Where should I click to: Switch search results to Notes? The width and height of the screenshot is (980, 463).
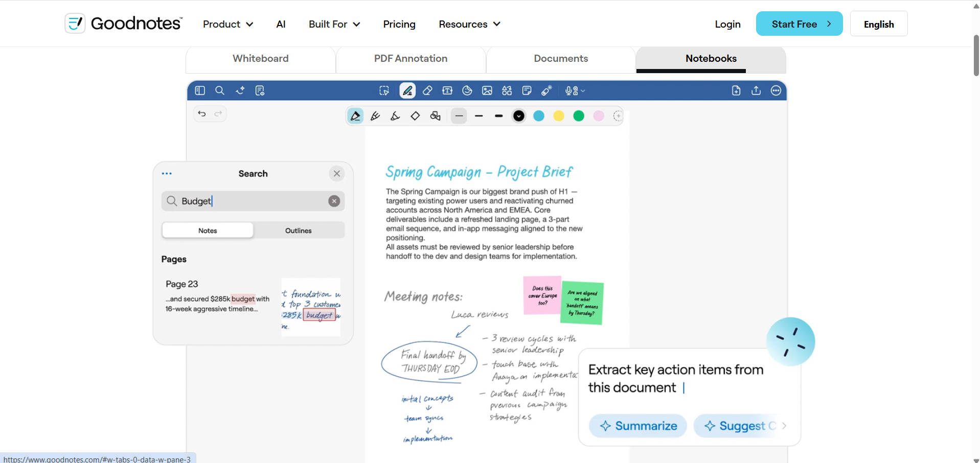pyautogui.click(x=208, y=230)
